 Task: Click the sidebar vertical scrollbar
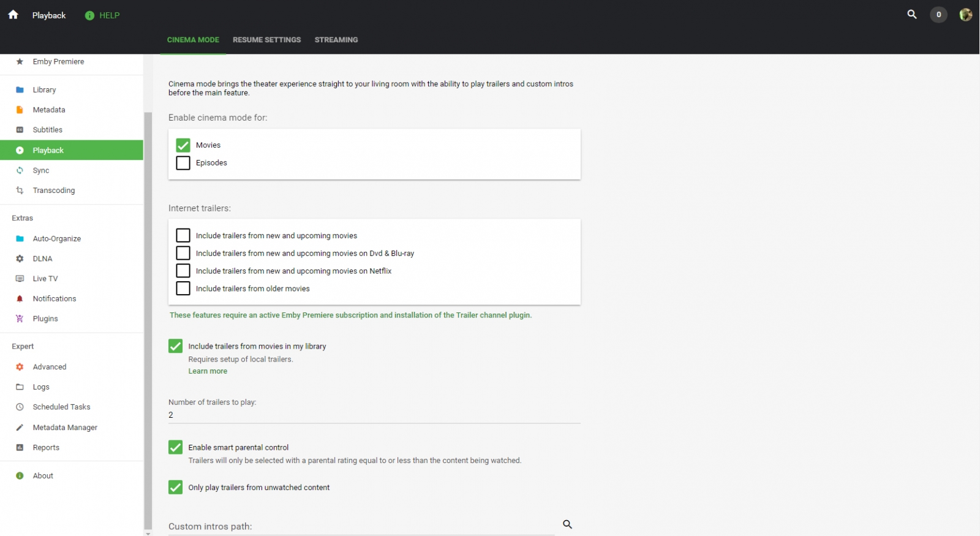click(x=148, y=320)
